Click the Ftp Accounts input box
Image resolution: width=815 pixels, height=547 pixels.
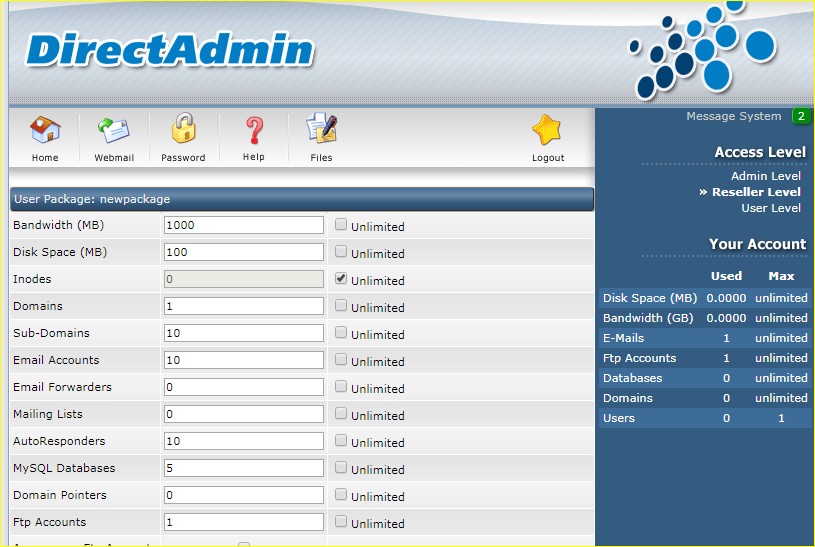click(x=243, y=522)
